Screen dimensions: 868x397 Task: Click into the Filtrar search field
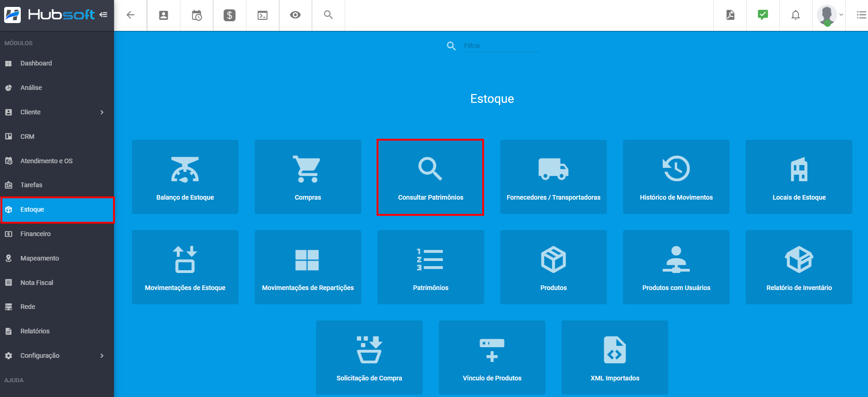[501, 46]
